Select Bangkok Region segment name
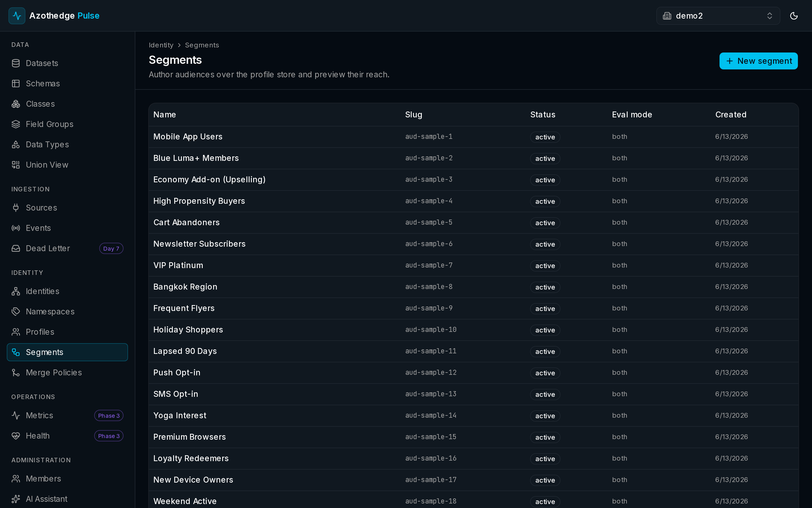 185,287
